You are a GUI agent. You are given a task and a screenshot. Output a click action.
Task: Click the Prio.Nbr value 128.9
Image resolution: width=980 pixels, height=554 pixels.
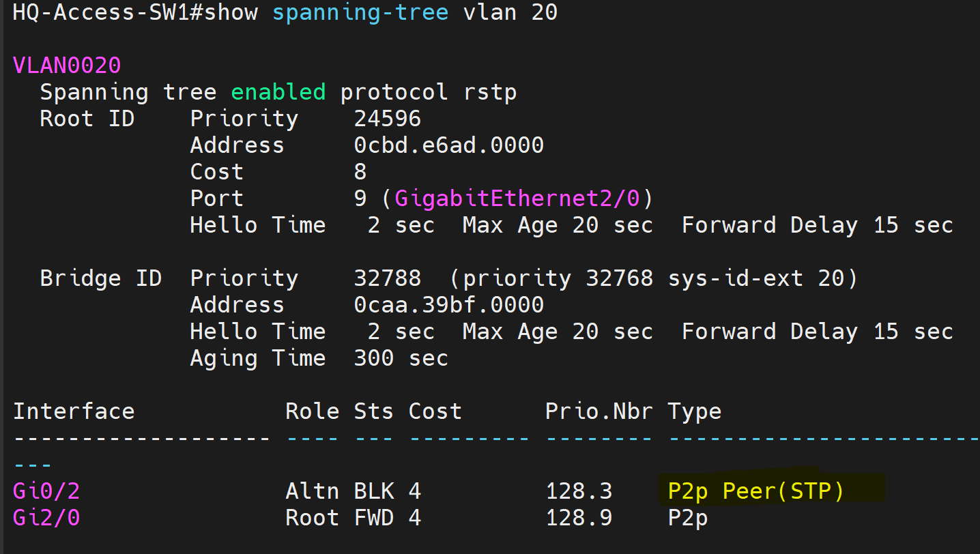[579, 518]
